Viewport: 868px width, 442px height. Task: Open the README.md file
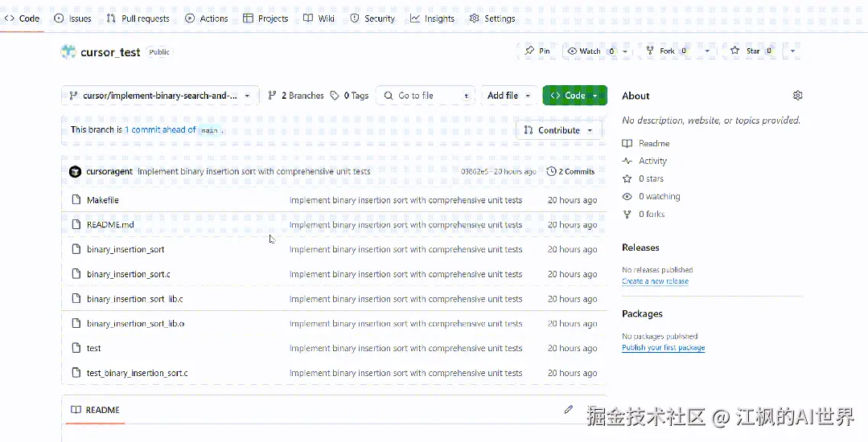pyautogui.click(x=110, y=224)
